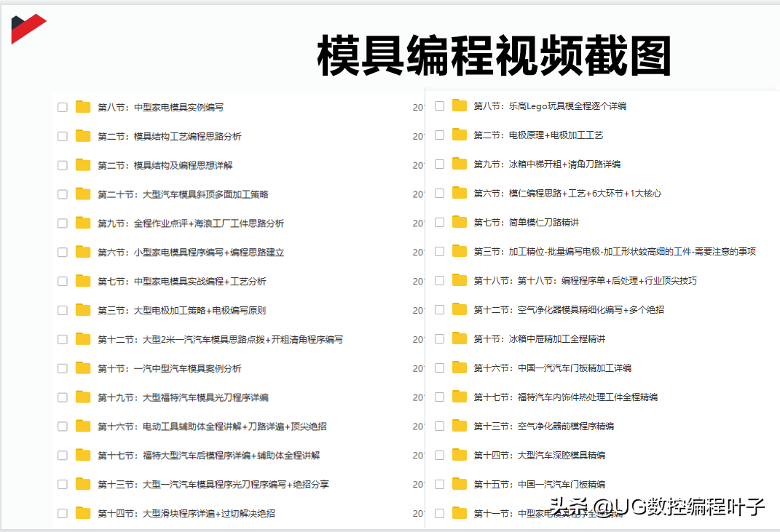Open folder icon for 一汽中型汽车模具案例分析
This screenshot has width=780, height=532.
click(x=82, y=368)
